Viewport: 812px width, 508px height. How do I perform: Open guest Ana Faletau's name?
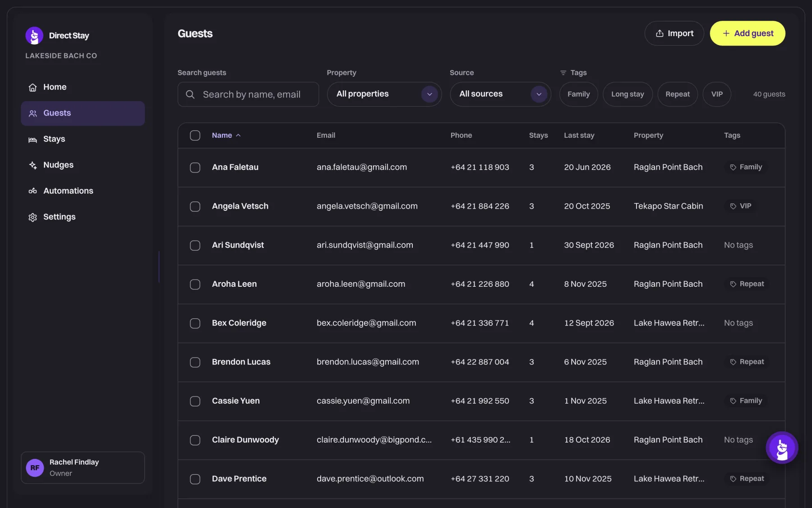(235, 167)
